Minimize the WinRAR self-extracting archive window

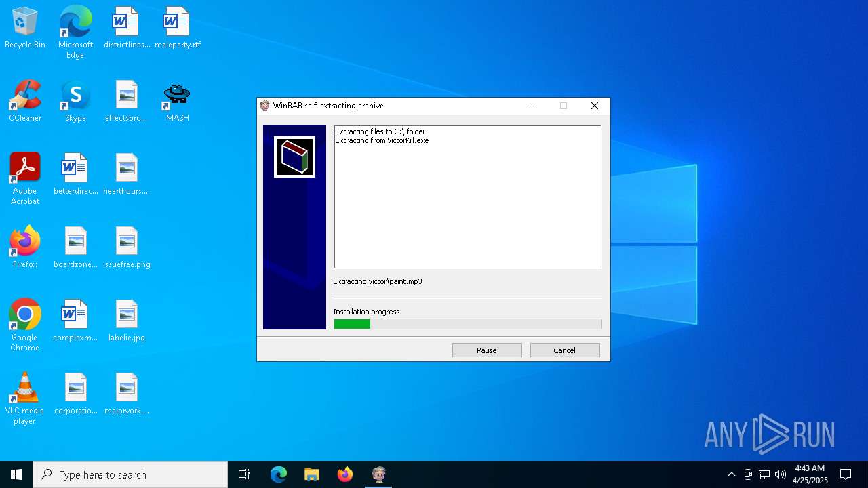(x=533, y=106)
